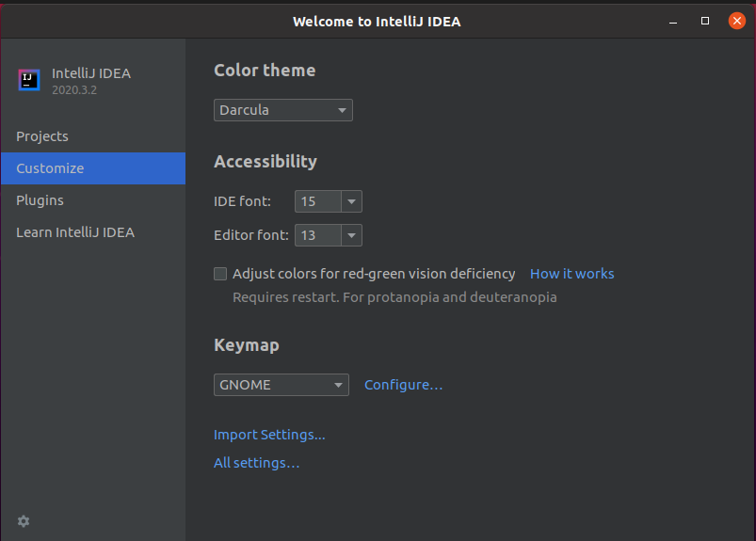Image resolution: width=756 pixels, height=541 pixels.
Task: Open the Darcula color theme dropdown
Action: [283, 110]
